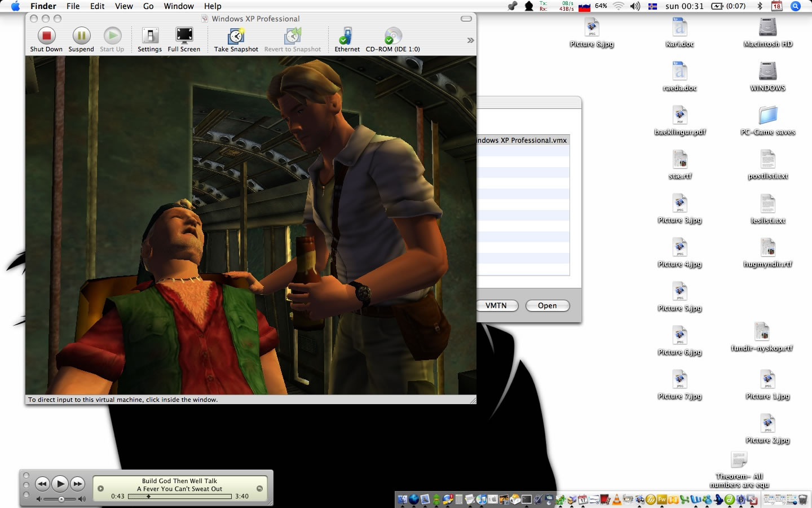Click the iTunes display left arrow button
The height and width of the screenshot is (508, 812).
[x=100, y=488]
